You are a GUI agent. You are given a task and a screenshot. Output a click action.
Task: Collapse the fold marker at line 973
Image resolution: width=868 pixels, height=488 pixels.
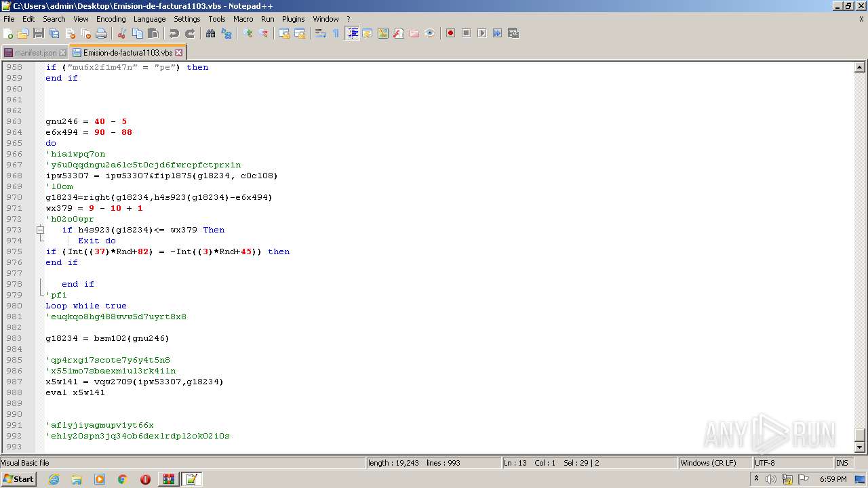[x=40, y=230]
